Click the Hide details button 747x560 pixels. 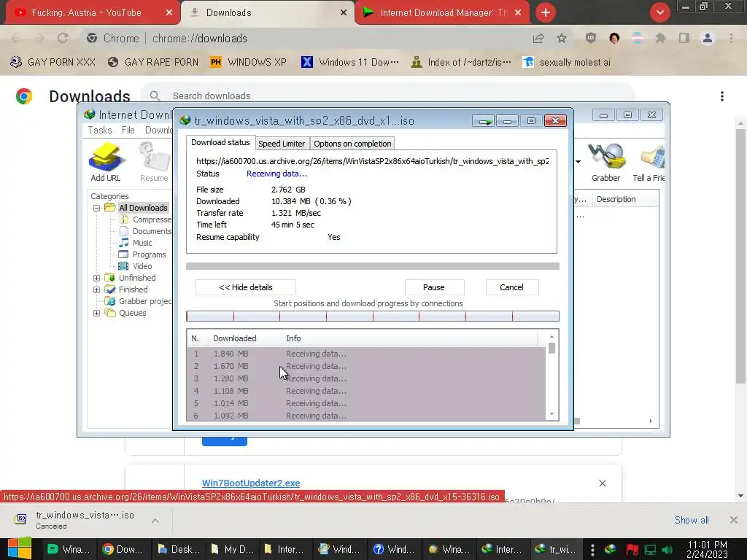pyautogui.click(x=246, y=287)
